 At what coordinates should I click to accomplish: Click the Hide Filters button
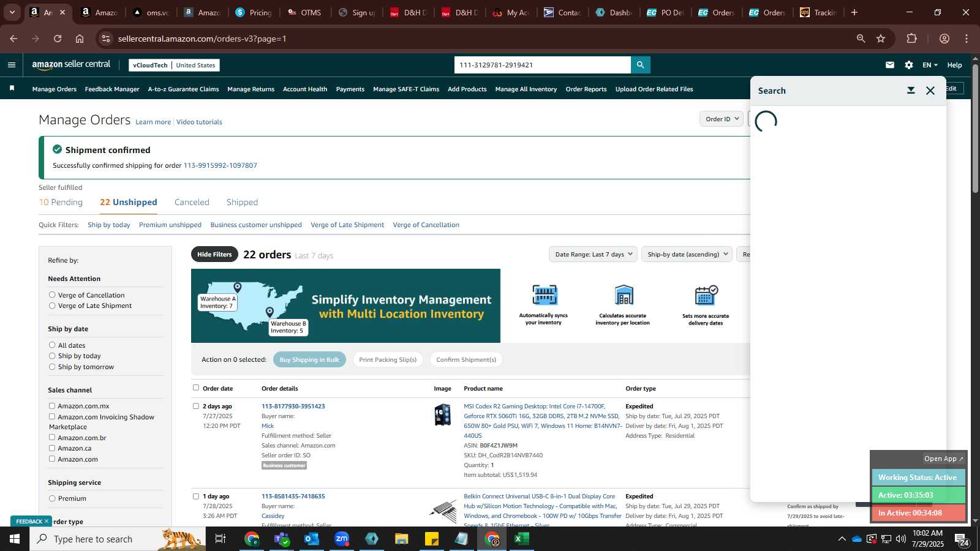tap(214, 254)
